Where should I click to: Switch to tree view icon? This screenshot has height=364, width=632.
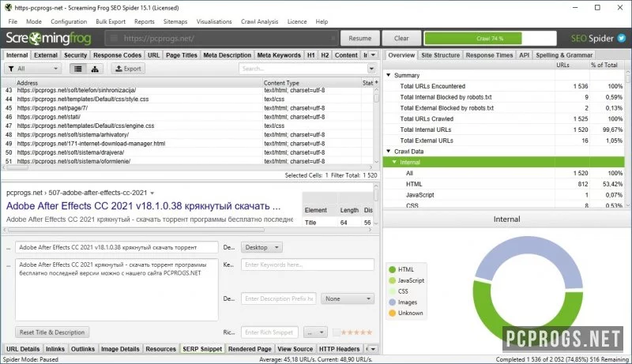tap(95, 69)
